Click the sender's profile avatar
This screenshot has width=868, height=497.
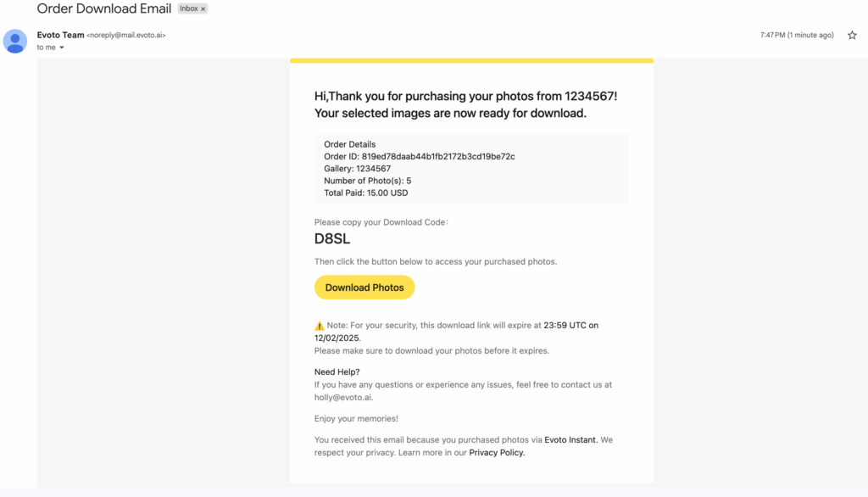click(15, 41)
